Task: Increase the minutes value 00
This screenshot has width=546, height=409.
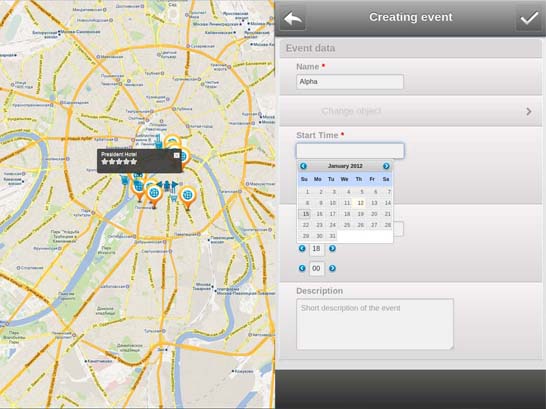Action: [332, 268]
